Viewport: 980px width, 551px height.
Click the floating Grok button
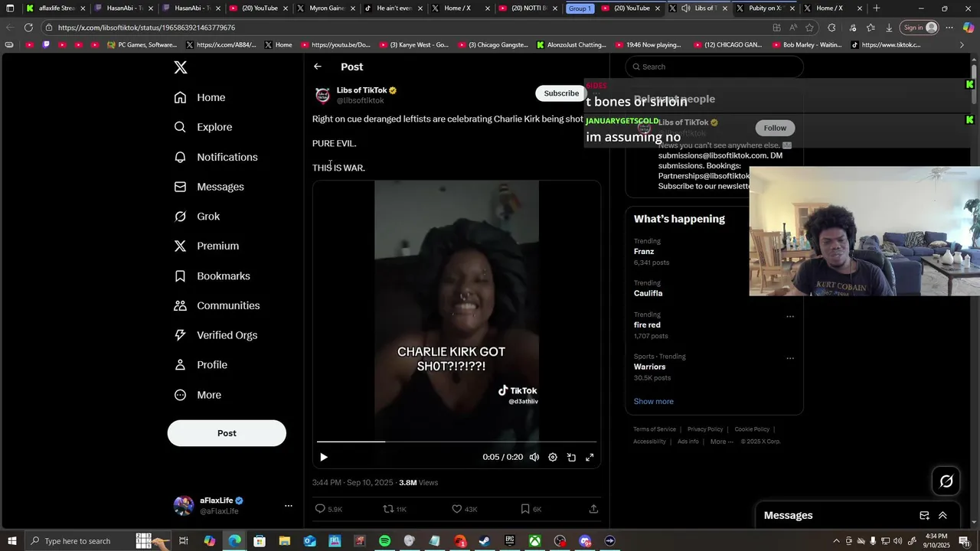click(946, 481)
